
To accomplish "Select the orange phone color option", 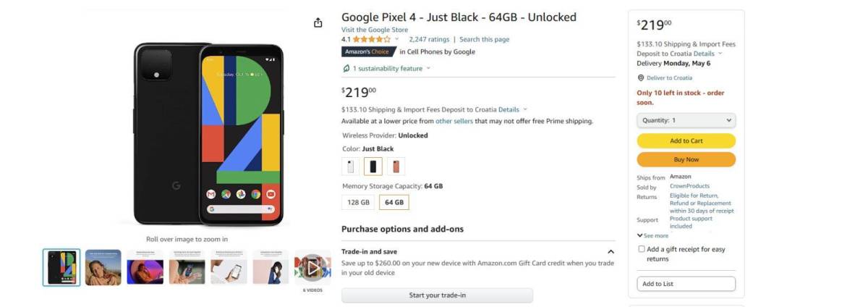I will click(x=396, y=167).
